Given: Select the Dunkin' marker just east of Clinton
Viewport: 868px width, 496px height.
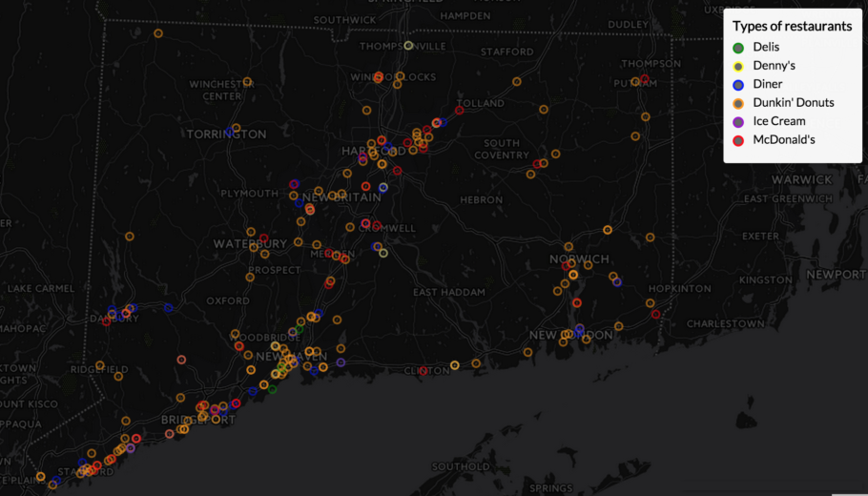Looking at the screenshot, I should click(454, 364).
